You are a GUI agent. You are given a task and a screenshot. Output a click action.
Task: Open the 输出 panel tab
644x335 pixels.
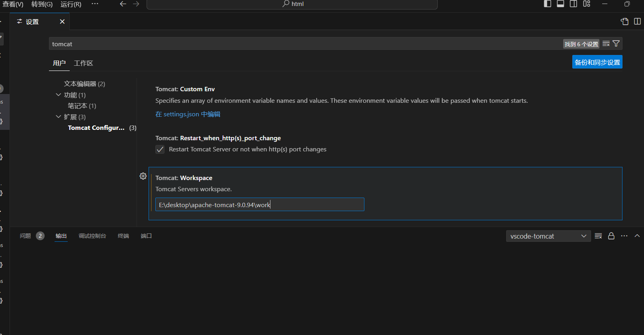point(61,236)
